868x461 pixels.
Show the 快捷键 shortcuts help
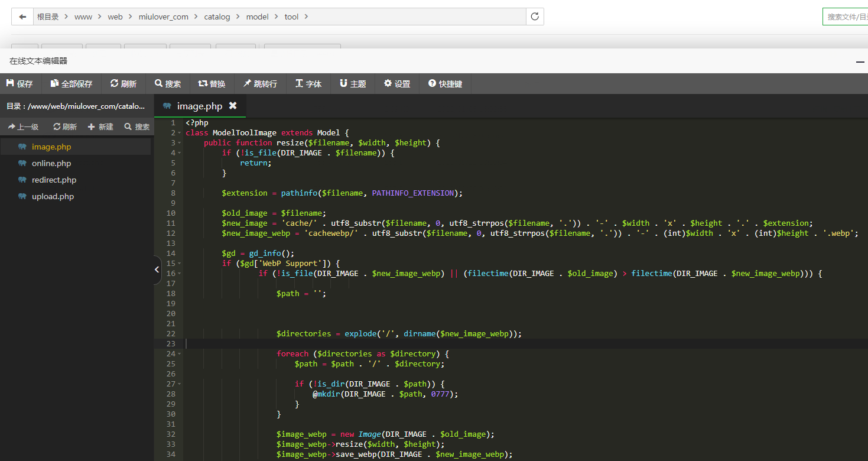tap(446, 84)
